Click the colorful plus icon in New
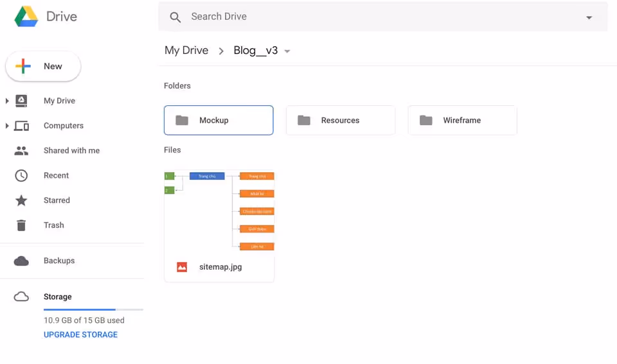This screenshot has height=364, width=617. coord(23,66)
